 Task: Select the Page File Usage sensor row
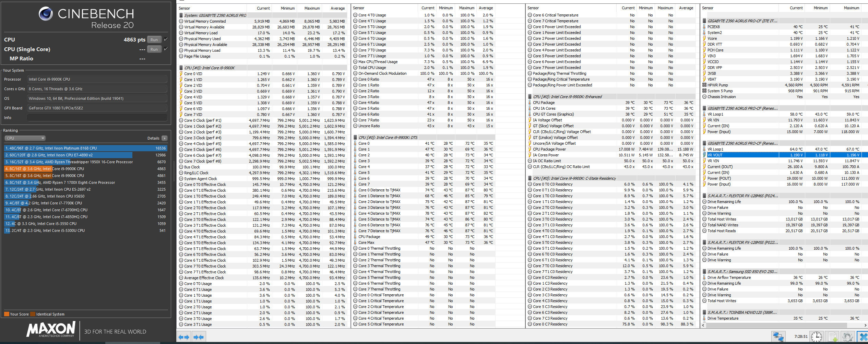pos(263,56)
